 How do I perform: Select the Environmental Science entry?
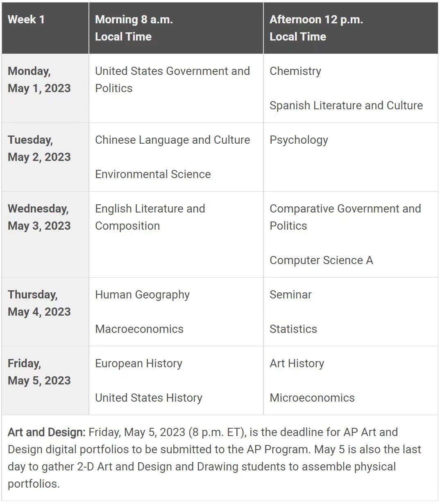pos(153,174)
